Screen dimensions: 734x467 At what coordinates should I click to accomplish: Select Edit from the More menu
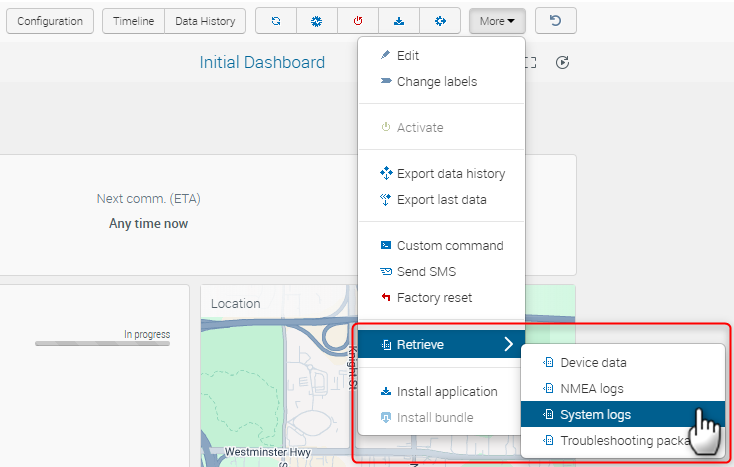(408, 56)
